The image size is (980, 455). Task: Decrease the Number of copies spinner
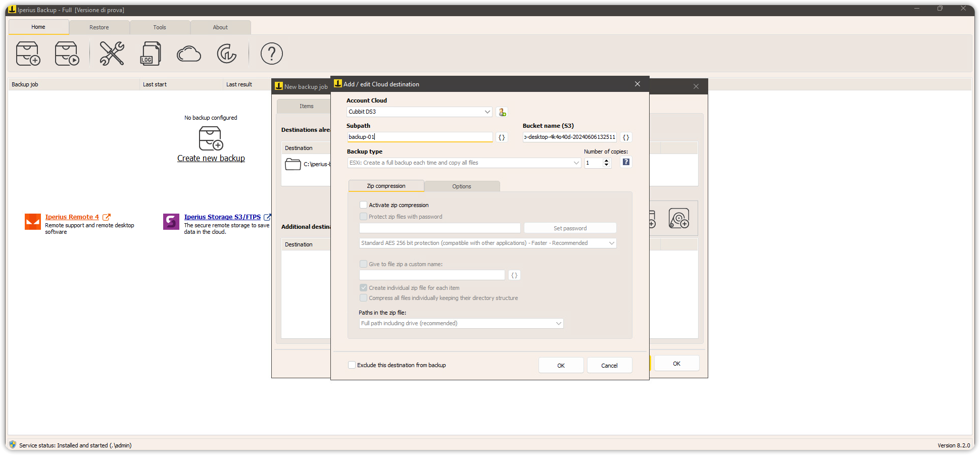coord(606,165)
